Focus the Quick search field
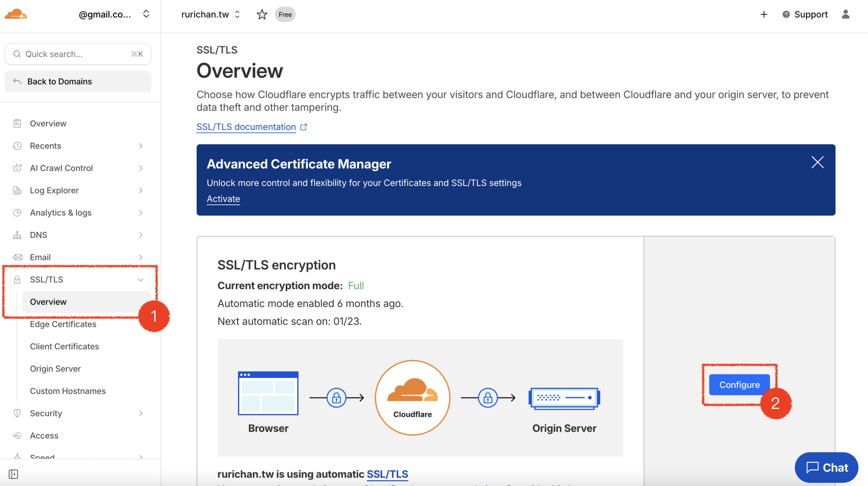Viewport: 868px width, 486px height. click(78, 54)
